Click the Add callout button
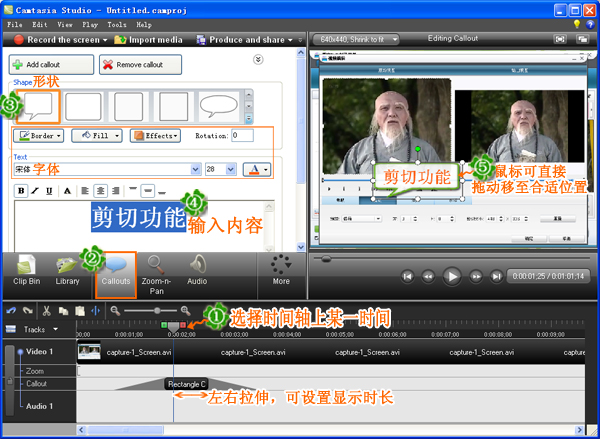 pos(51,64)
